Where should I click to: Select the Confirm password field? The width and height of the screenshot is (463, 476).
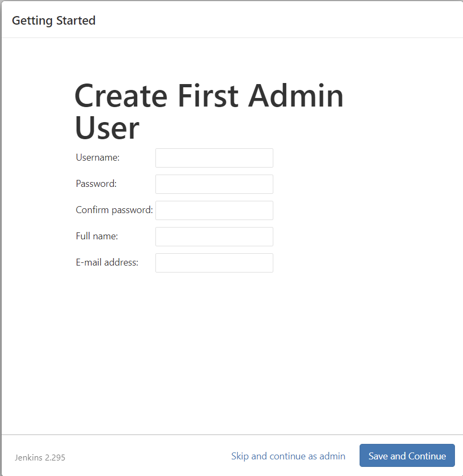(x=214, y=210)
